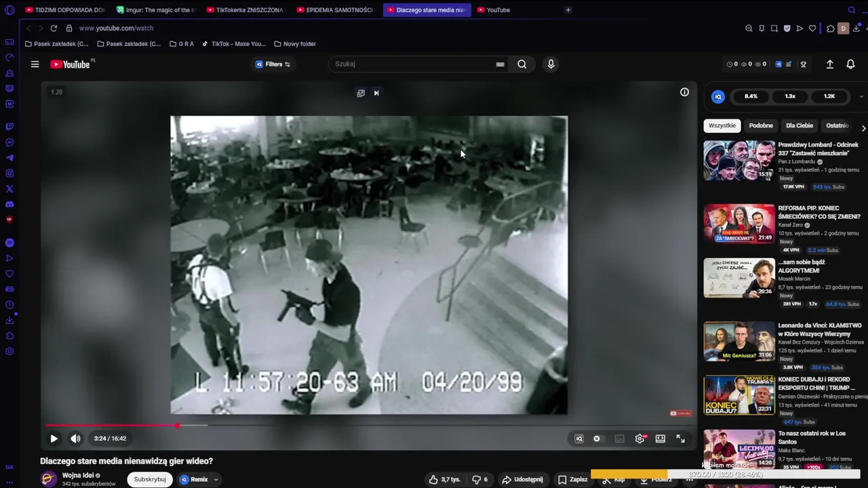This screenshot has width=868, height=488.
Task: Click the Zapisz save button
Action: [x=572, y=479]
